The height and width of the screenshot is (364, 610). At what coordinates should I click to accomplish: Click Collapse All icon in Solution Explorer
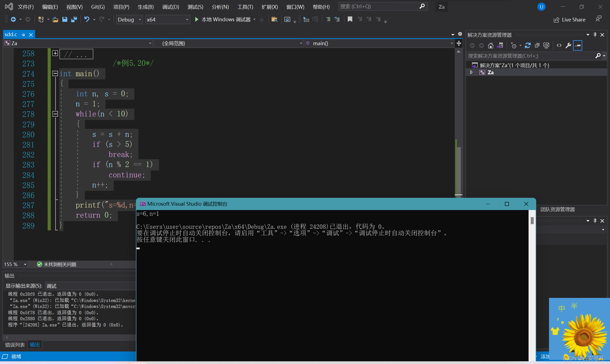(x=537, y=45)
